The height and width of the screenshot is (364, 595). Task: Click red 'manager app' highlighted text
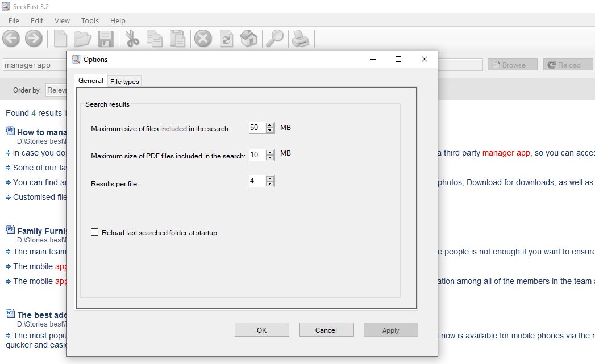pyautogui.click(x=506, y=153)
